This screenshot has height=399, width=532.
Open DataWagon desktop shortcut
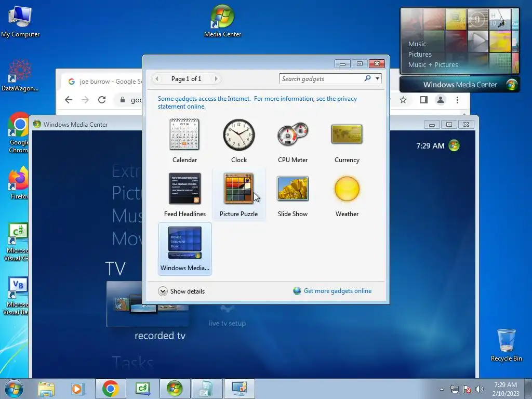click(20, 76)
